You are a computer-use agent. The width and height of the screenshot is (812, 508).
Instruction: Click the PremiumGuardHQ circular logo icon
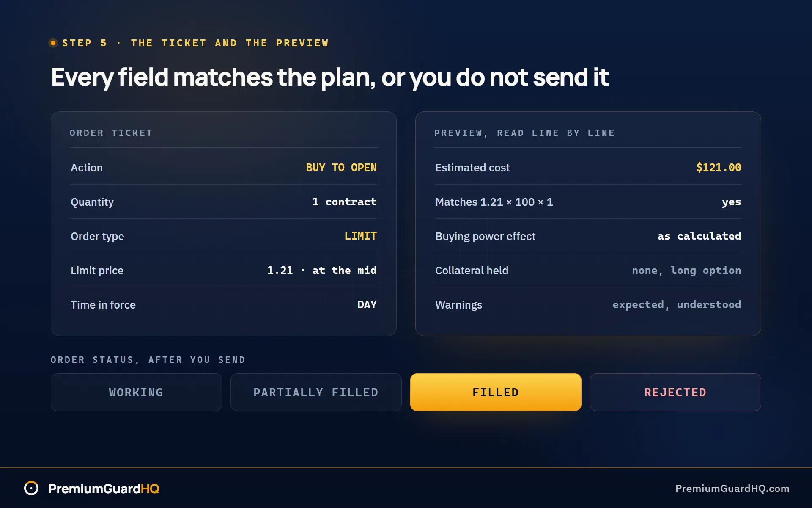click(31, 488)
